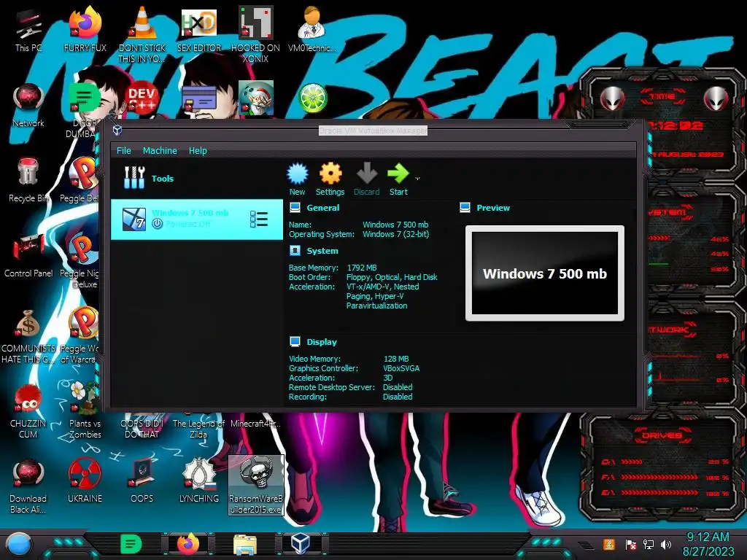The width and height of the screenshot is (747, 560).
Task: Click the Preview section header
Action: point(493,208)
